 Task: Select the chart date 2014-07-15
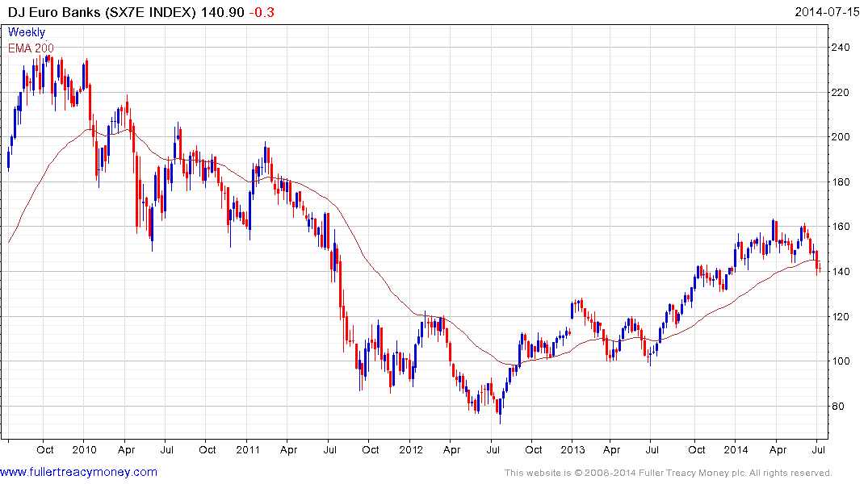pyautogui.click(x=827, y=12)
